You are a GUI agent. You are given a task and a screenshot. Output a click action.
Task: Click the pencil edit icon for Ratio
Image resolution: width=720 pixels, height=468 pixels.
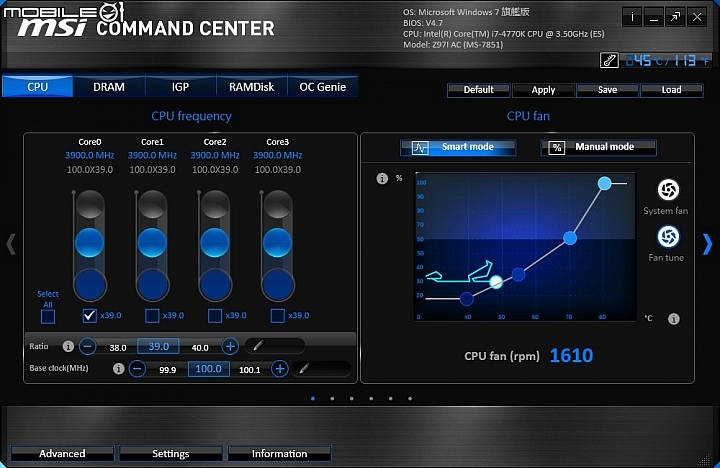pos(259,345)
